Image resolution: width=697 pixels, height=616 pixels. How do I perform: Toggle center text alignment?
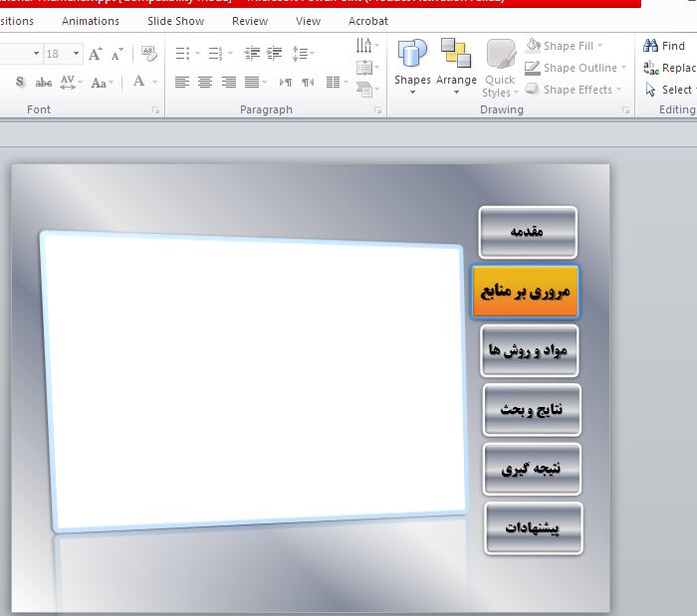point(205,83)
